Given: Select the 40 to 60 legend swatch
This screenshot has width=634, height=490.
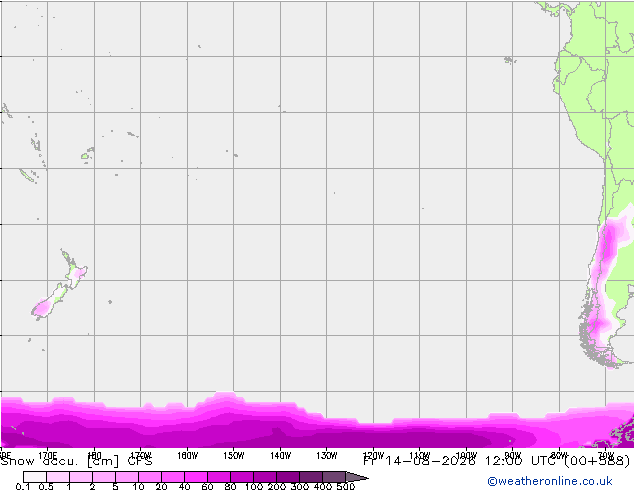Looking at the screenshot, I should (196, 477).
